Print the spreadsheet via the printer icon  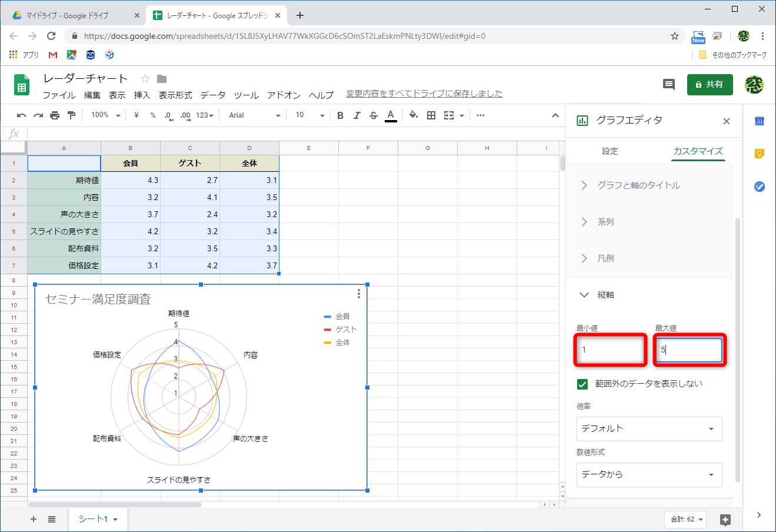tap(55, 115)
